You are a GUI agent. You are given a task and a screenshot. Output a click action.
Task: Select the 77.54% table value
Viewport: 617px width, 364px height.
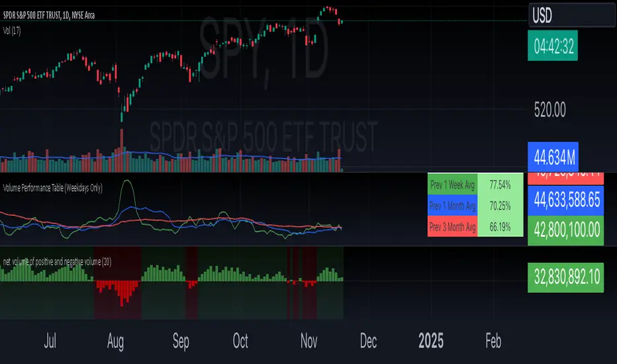(500, 185)
